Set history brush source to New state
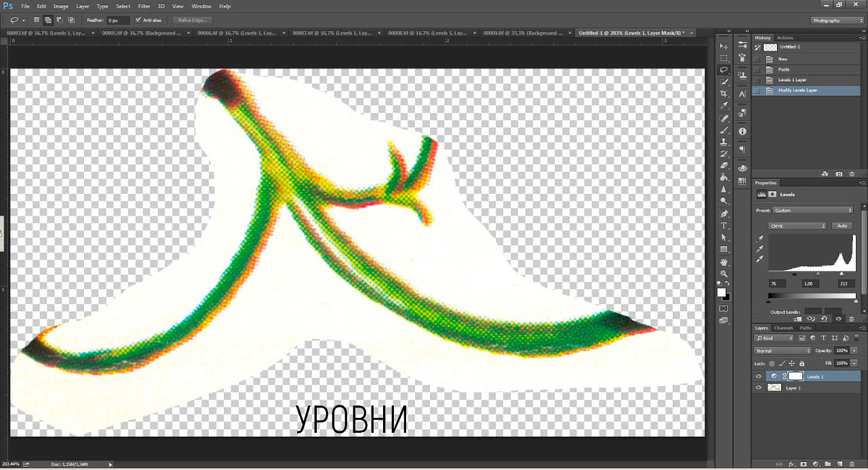This screenshot has height=470, width=868. 757,59
